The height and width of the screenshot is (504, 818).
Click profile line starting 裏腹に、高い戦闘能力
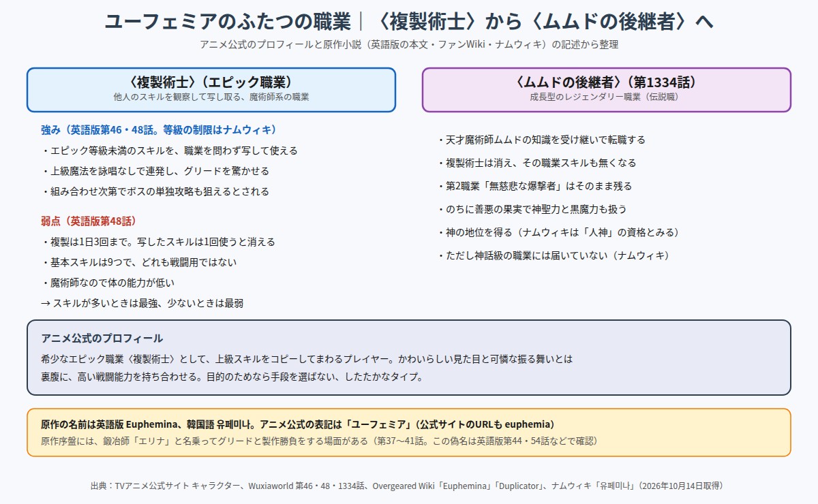(x=232, y=376)
